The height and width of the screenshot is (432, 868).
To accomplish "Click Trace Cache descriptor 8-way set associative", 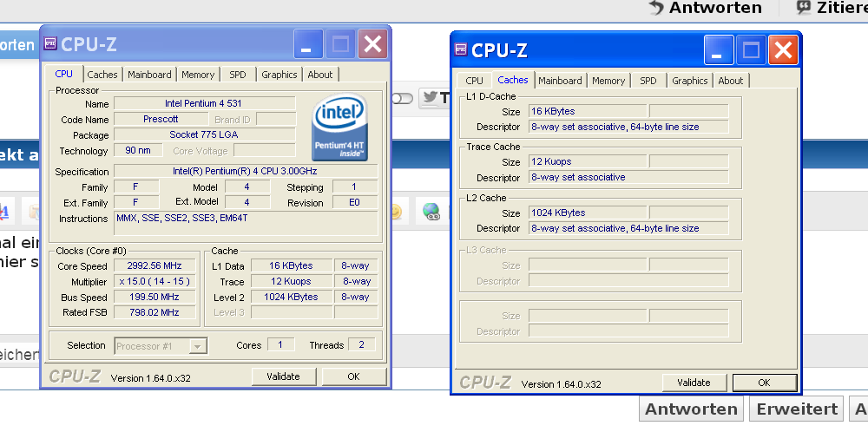I will (628, 177).
